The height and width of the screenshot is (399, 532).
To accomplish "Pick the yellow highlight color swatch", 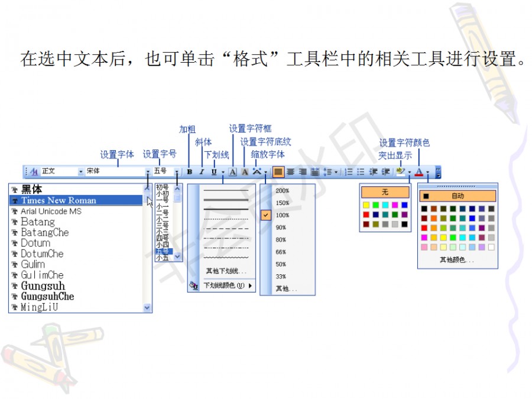I will tap(366, 205).
